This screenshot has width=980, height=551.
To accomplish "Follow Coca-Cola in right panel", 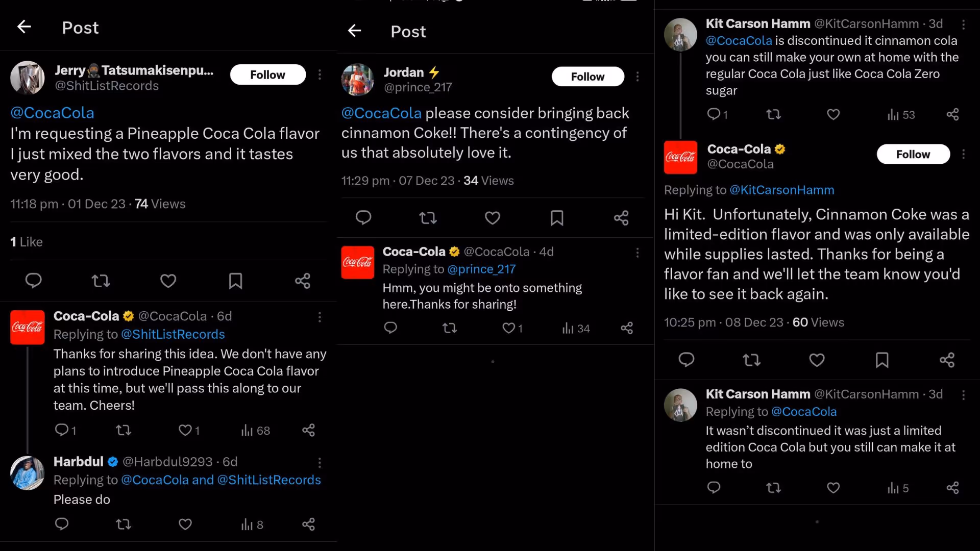I will pos(913,155).
